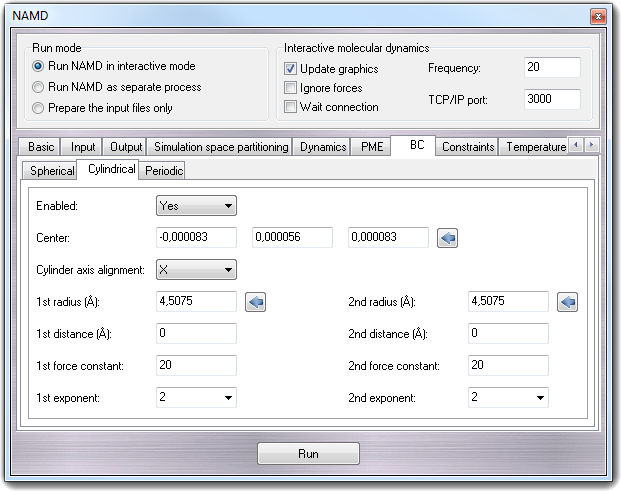This screenshot has width=621, height=491.
Task: Click the 'Cylinder axis alignment:' label
Action: (90, 270)
